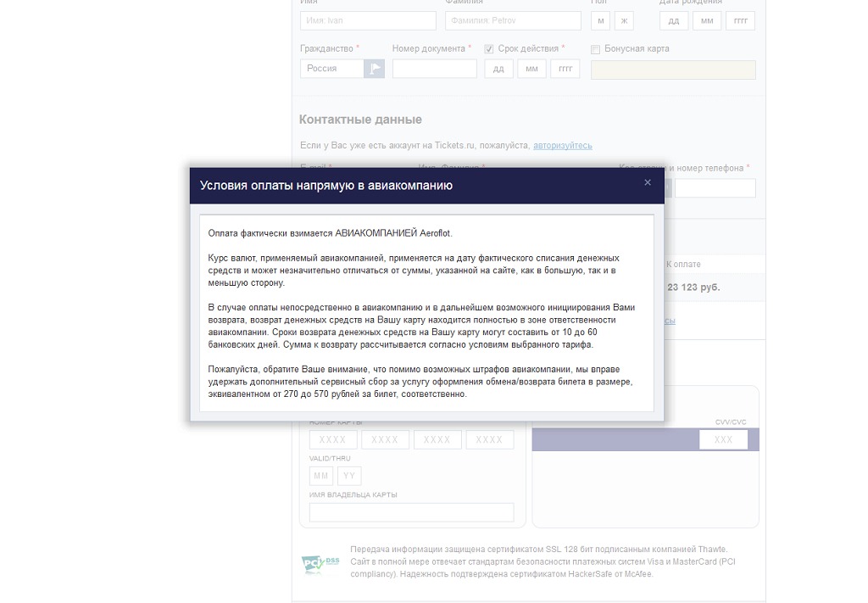Enable the Бонусная карта checkbox
The height and width of the screenshot is (603, 868).
coord(596,49)
